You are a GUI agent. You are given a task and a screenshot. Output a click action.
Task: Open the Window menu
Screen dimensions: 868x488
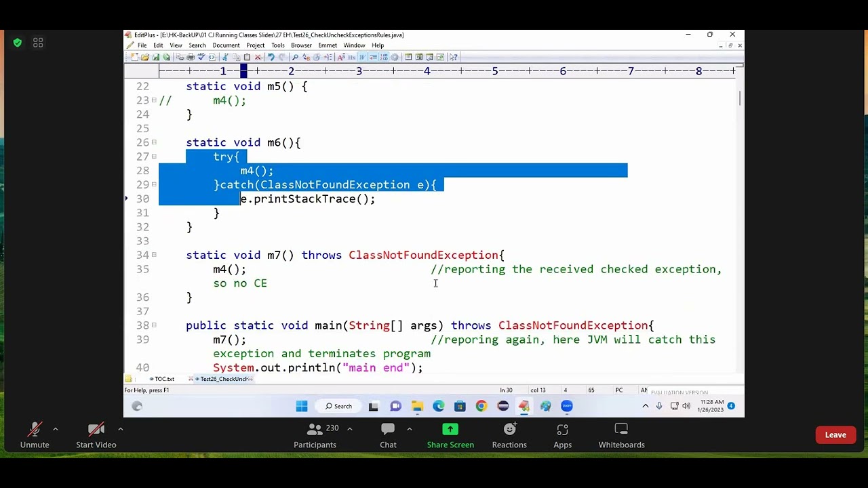[354, 45]
